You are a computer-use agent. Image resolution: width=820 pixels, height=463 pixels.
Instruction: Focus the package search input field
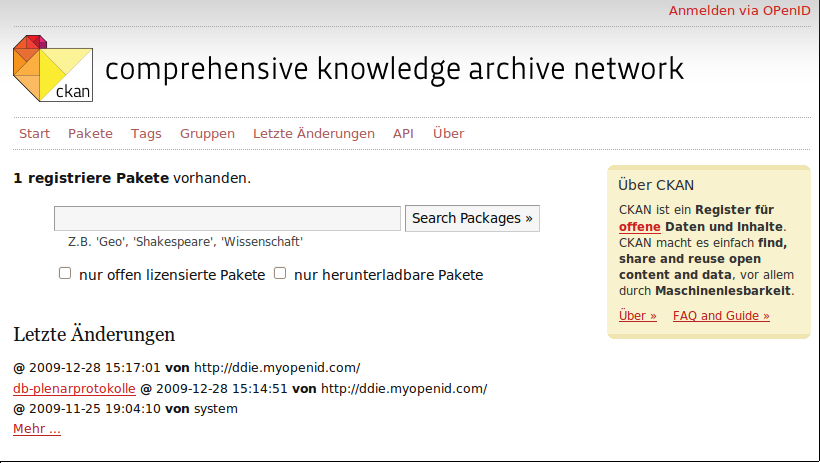pos(227,219)
